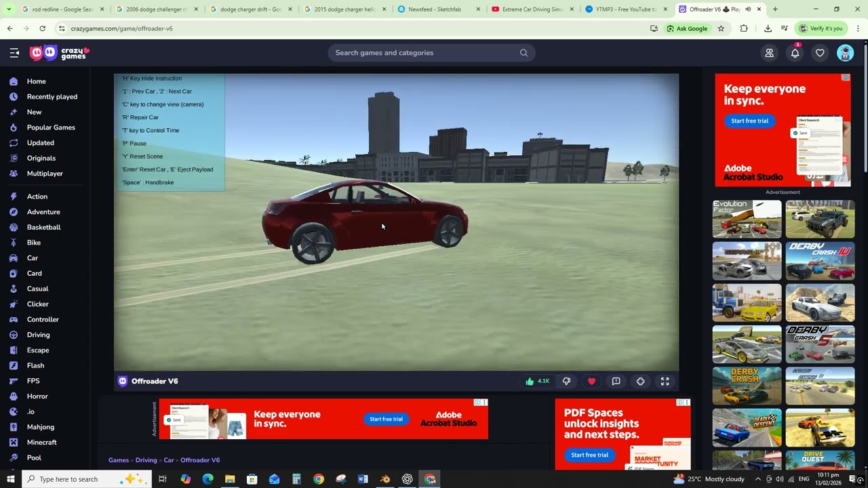This screenshot has height=488, width=868.
Task: Report a bug with flag icon
Action: pos(616,382)
